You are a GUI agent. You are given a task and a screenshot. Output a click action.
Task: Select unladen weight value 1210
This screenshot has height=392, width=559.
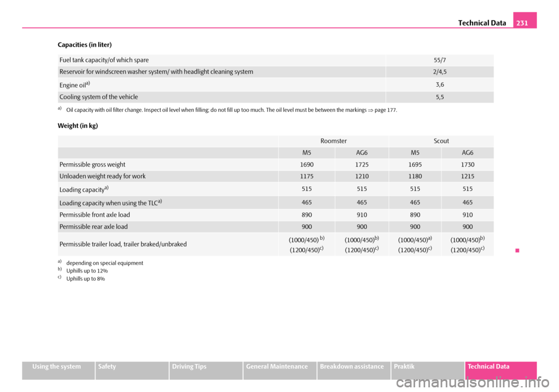pyautogui.click(x=362, y=176)
